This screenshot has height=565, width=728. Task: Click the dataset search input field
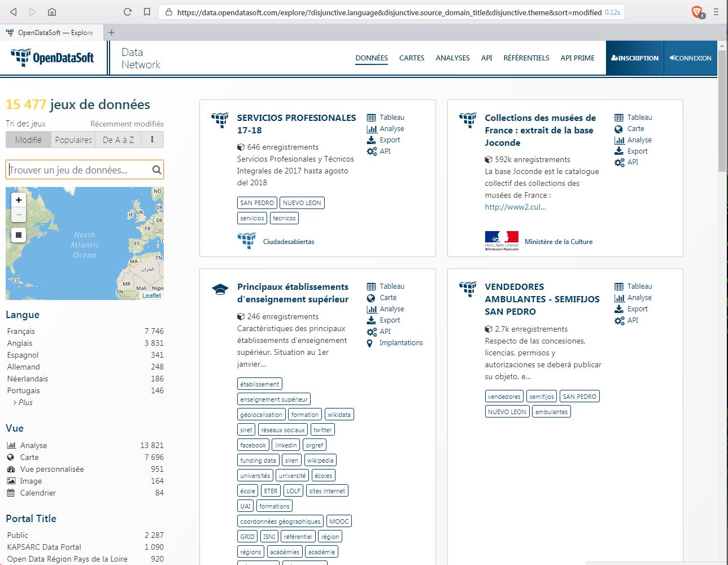pos(79,169)
